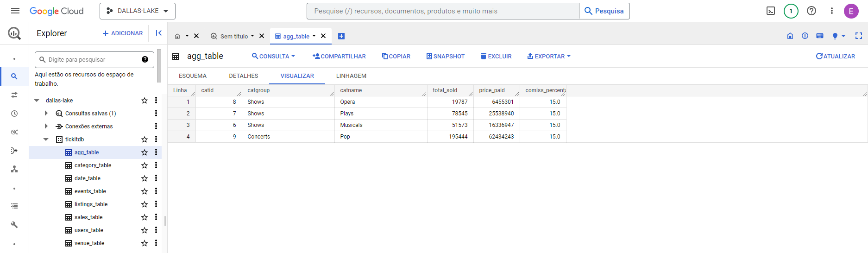Collapse the Explorer panel
Image resolution: width=868 pixels, height=253 pixels.
click(x=158, y=33)
